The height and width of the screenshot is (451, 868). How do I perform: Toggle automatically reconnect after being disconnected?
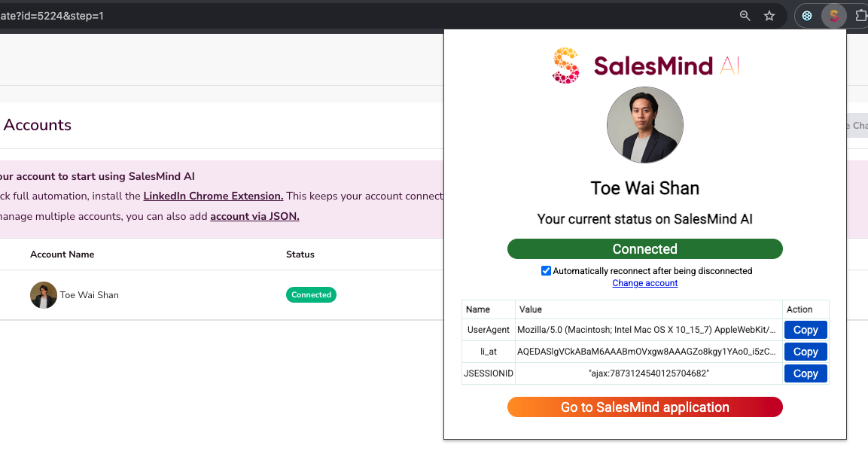point(547,271)
